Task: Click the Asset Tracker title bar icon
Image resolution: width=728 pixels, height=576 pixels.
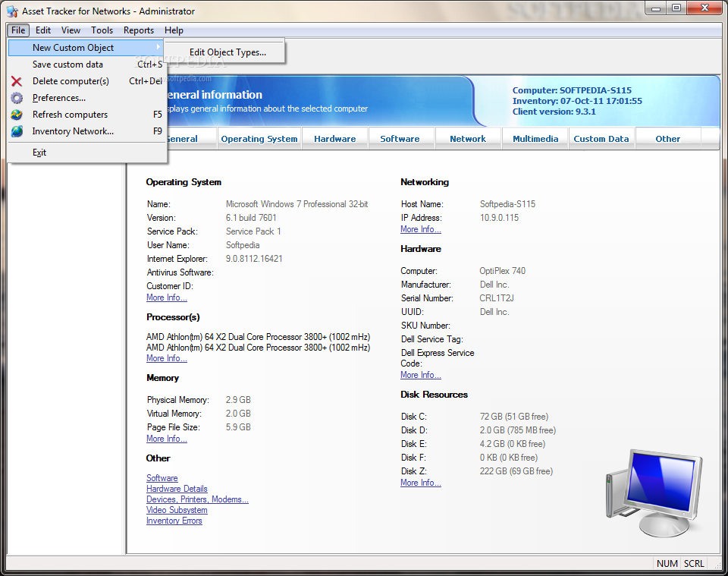Action: [12, 11]
